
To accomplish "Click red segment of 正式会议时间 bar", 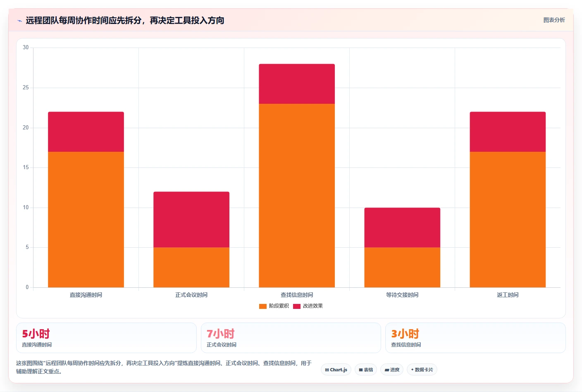I will 191,220.
